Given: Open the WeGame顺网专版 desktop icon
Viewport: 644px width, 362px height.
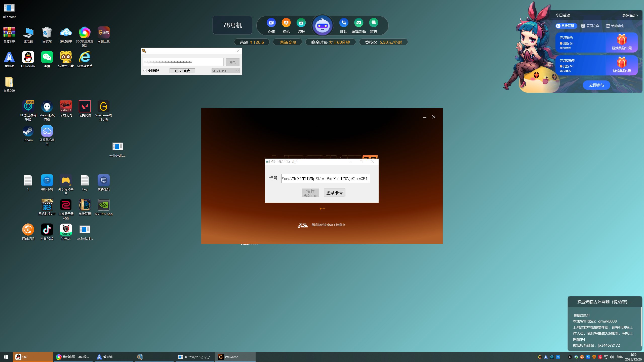Looking at the screenshot, I should tap(103, 107).
